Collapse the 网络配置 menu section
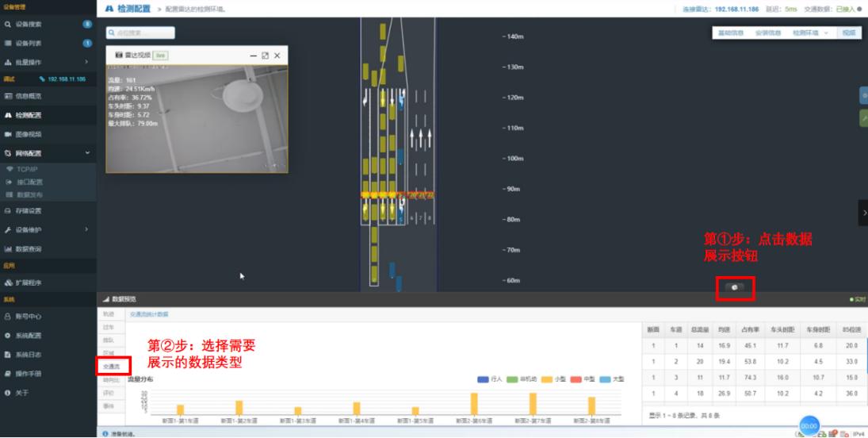868x438 pixels. [86, 153]
